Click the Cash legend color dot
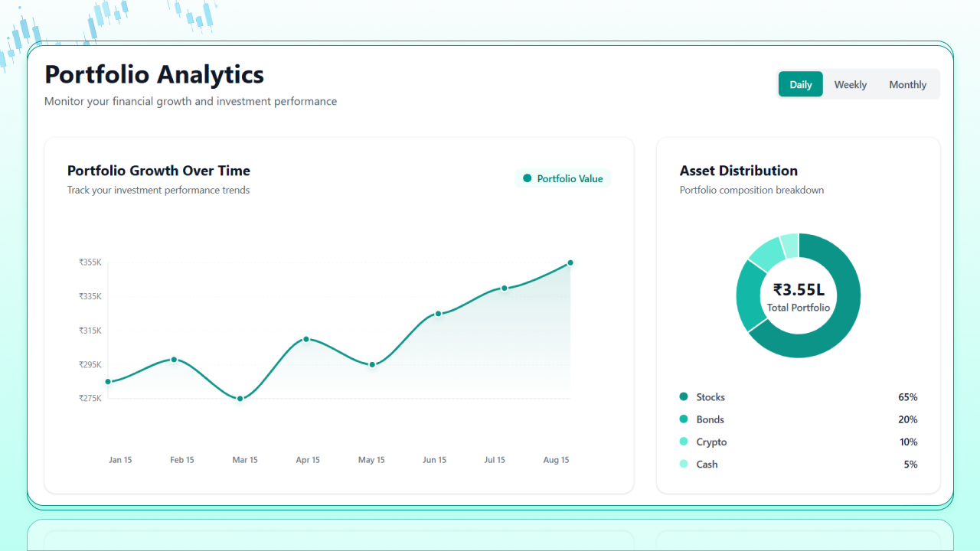 [x=684, y=464]
